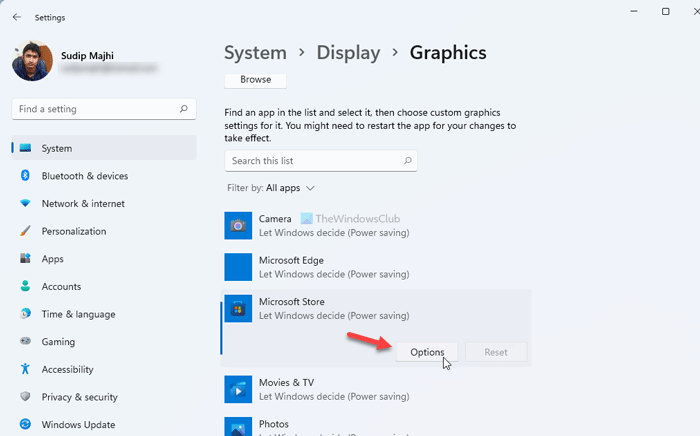The image size is (700, 436).
Task: Open the Apps settings section
Action: (53, 259)
